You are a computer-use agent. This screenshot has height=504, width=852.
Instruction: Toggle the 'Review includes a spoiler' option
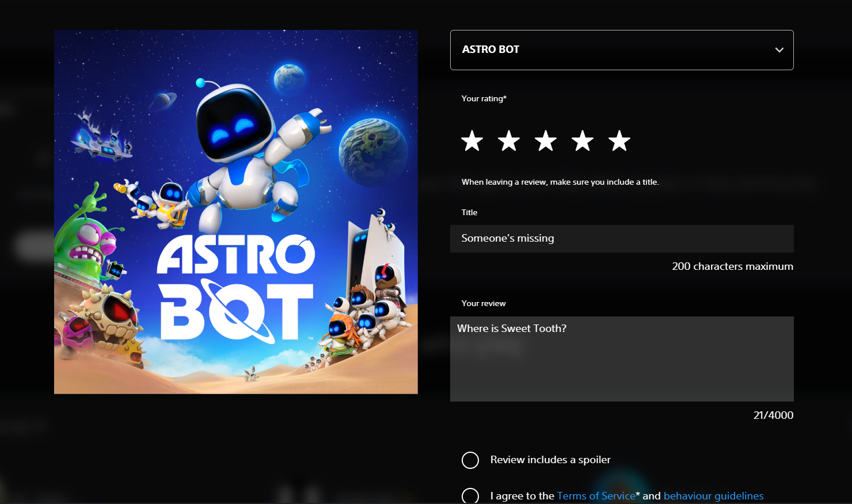(470, 460)
